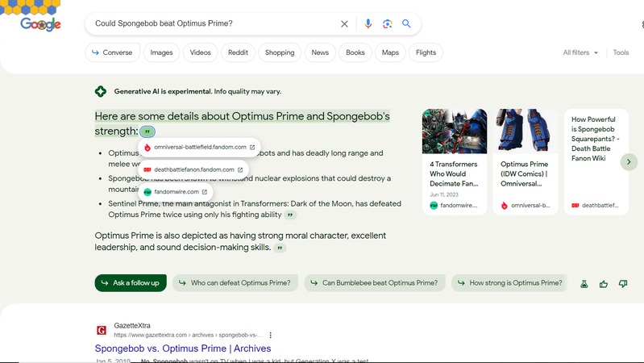Click the deathbattlef... source label on card
644x363 pixels.
pyautogui.click(x=595, y=205)
